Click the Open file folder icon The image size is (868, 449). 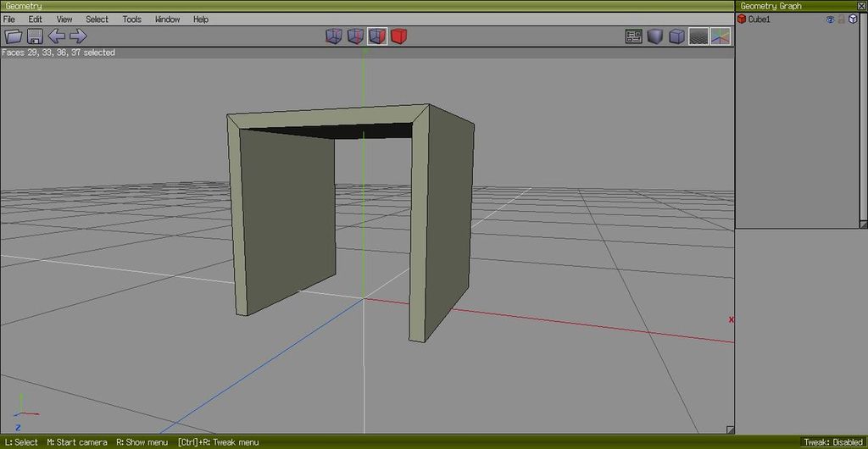[x=13, y=36]
